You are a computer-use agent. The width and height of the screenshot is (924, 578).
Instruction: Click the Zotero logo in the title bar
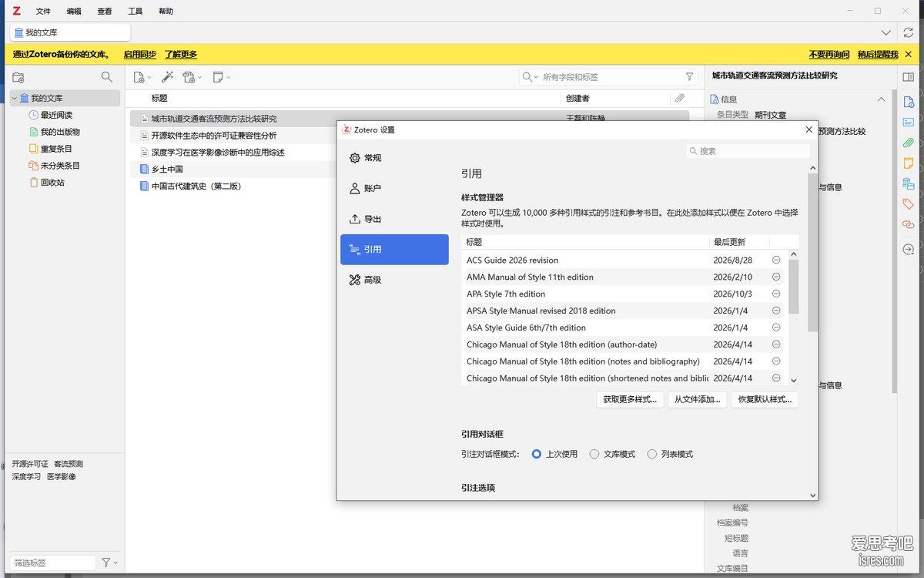pos(17,11)
